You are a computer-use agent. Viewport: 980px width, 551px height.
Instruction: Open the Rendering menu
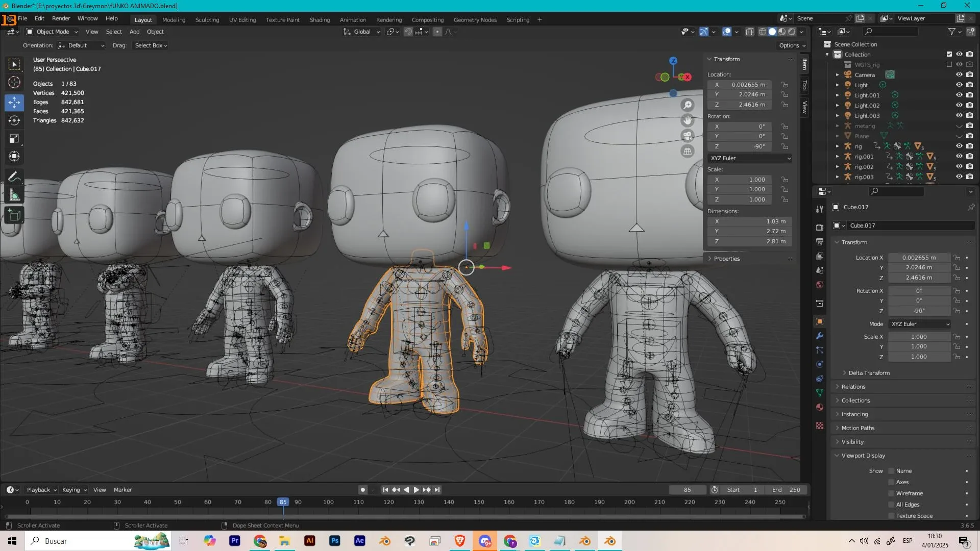pos(389,19)
